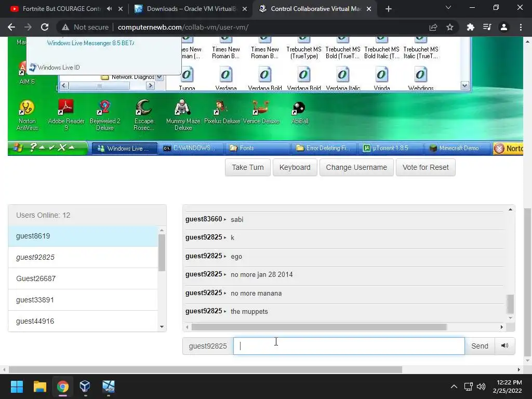Viewport: 532px width, 399px height.
Task: Click the XP Start button in VM
Action: coord(17,148)
